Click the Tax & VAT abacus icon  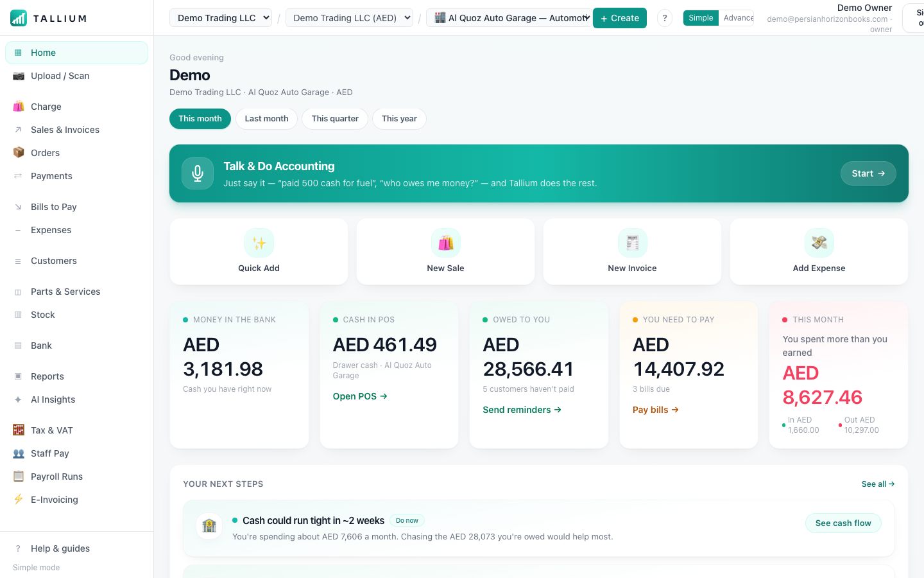(19, 430)
